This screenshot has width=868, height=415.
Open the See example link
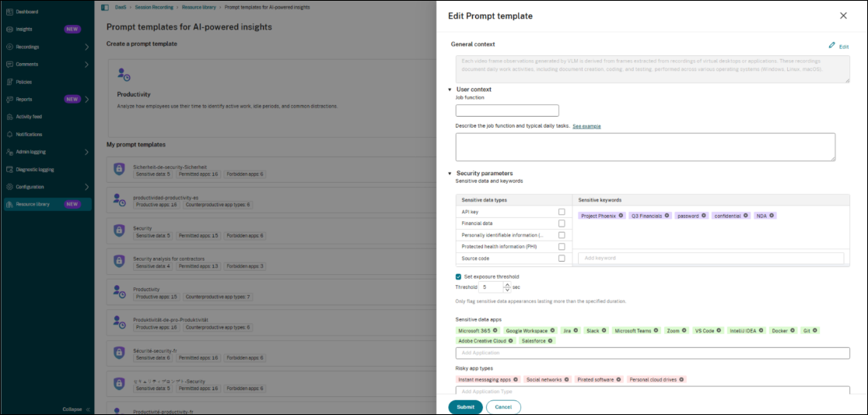586,126
